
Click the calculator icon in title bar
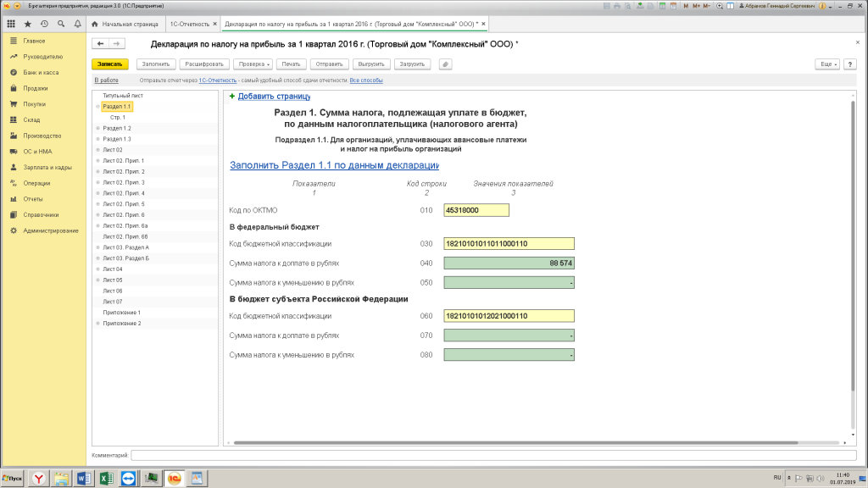pyautogui.click(x=662, y=6)
